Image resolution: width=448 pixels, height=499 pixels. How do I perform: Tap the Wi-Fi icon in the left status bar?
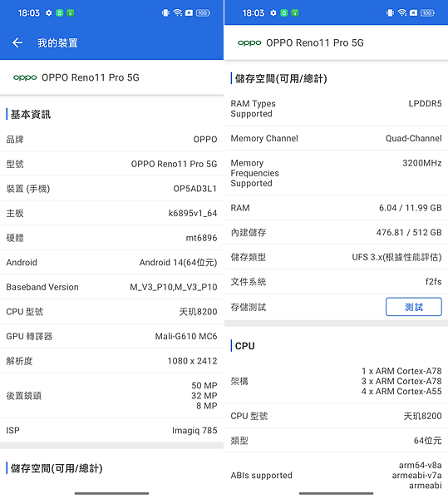[x=178, y=12]
